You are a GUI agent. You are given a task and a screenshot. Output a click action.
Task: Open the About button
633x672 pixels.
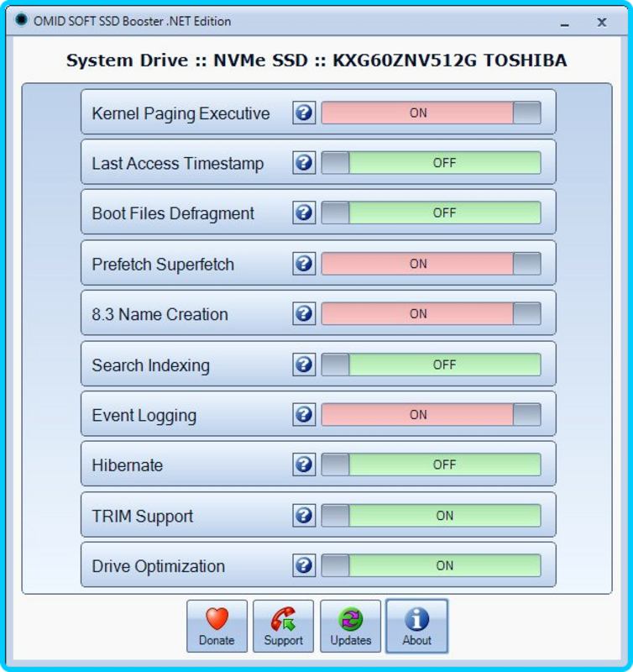416,626
